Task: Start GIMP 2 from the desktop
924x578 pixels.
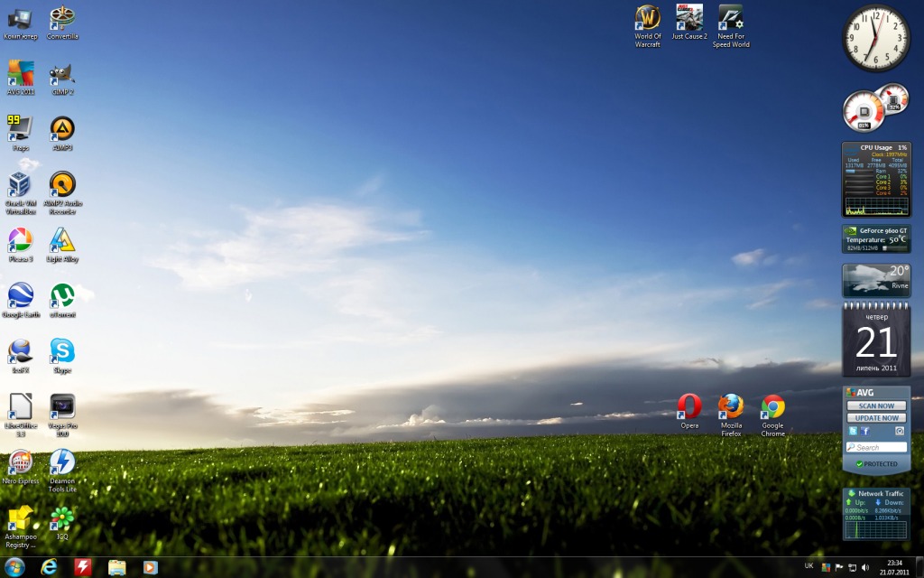Action: [x=62, y=79]
